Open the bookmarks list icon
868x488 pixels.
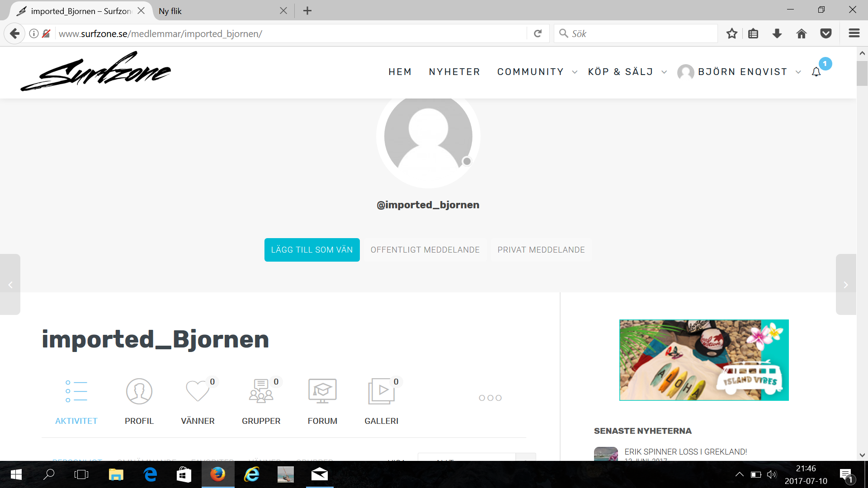(753, 33)
